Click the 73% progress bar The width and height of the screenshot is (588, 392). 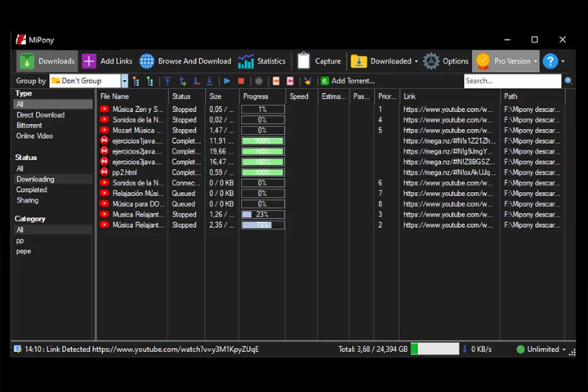point(262,225)
